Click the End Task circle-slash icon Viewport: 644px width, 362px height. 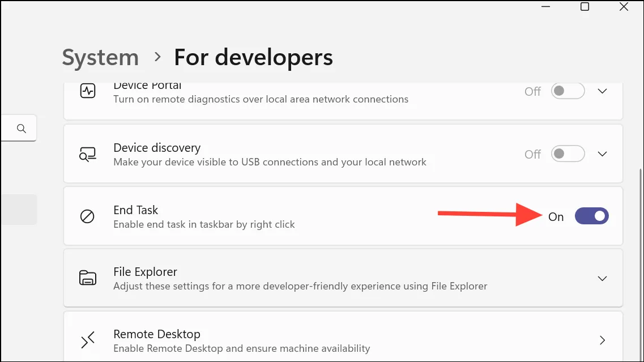click(x=87, y=216)
